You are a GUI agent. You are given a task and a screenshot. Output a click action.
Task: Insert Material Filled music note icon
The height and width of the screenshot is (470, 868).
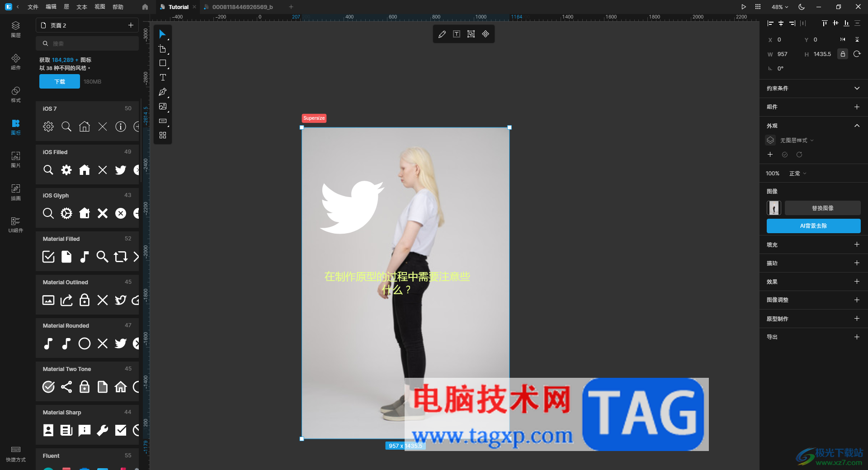pos(85,257)
